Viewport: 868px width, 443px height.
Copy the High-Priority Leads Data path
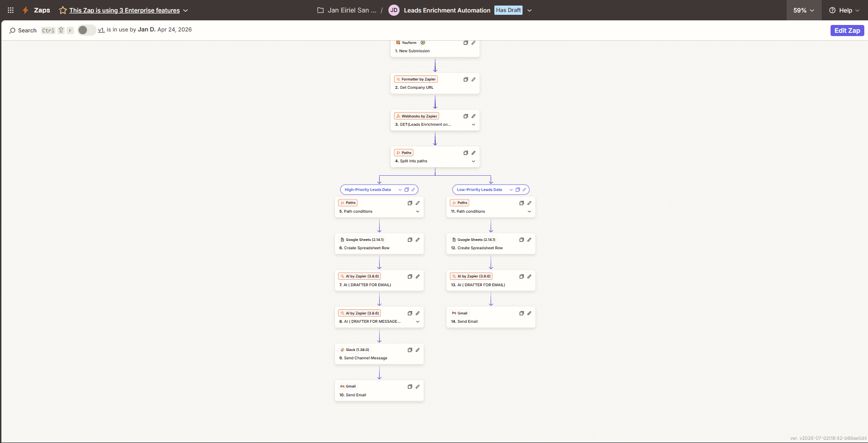[x=406, y=190]
